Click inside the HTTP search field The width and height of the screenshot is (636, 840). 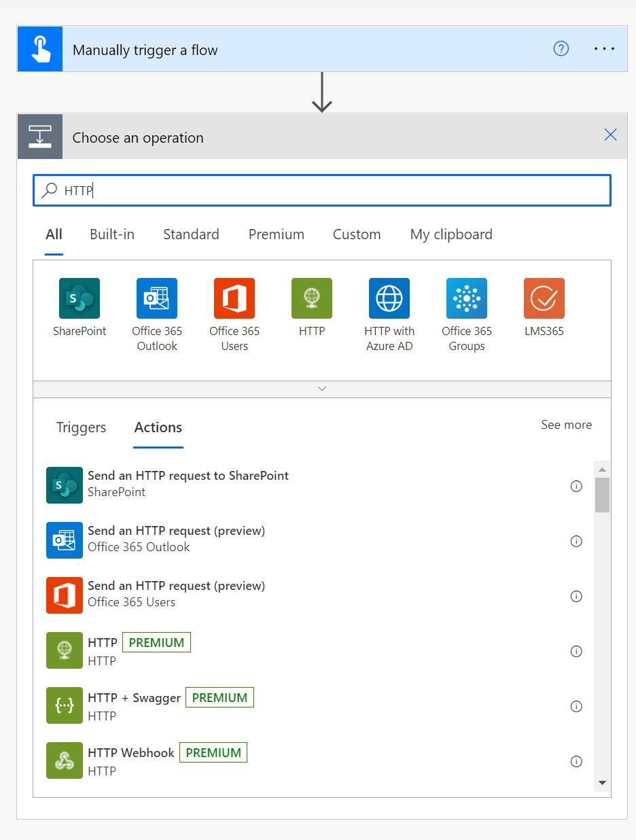coord(322,190)
